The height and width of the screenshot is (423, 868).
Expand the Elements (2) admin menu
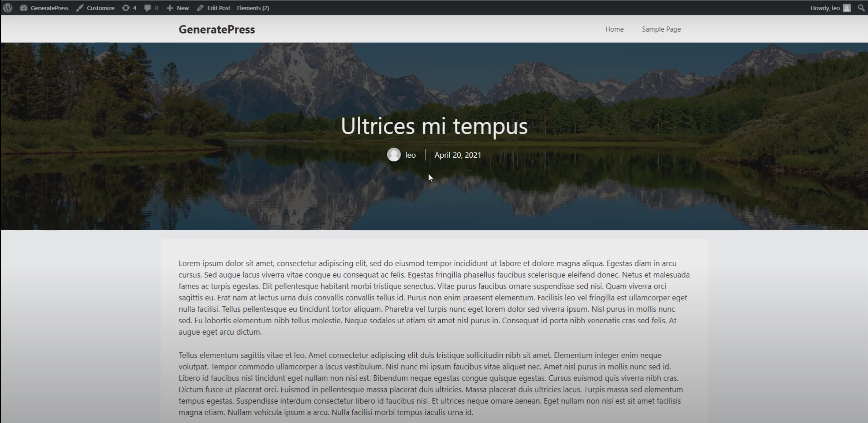coord(253,8)
